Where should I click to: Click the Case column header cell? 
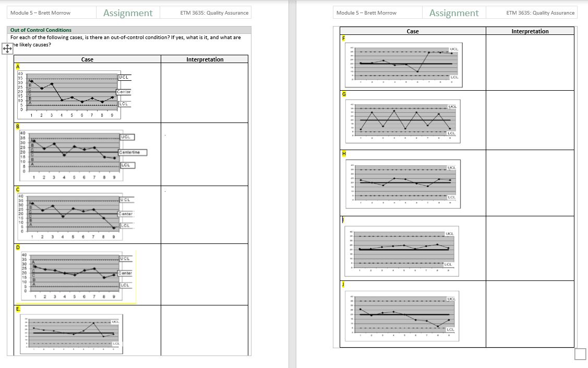point(87,59)
